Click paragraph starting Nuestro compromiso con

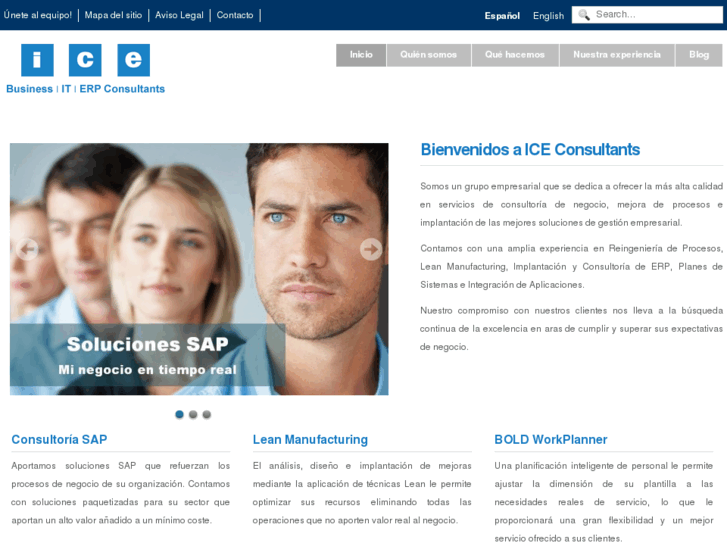(571, 328)
